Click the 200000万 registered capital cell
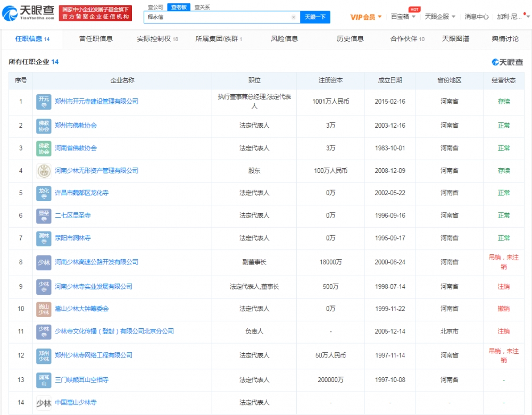Viewport: 532px width, 415px height. click(x=330, y=380)
